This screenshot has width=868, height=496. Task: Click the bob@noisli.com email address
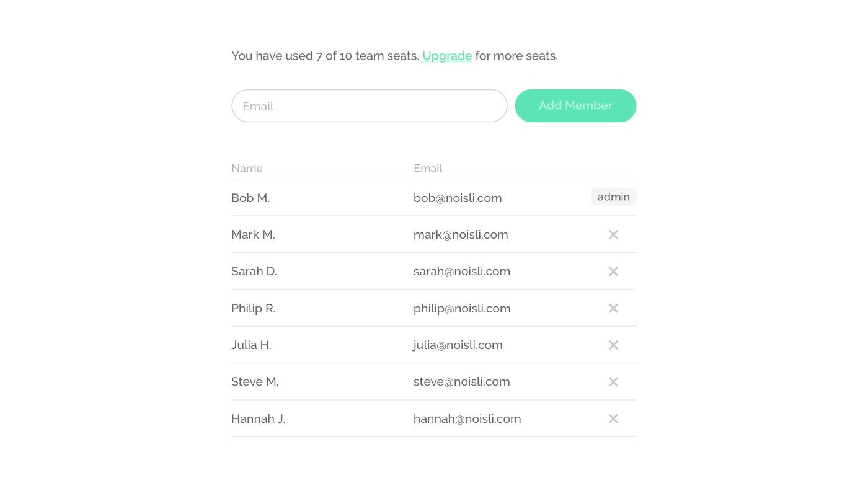click(x=458, y=198)
